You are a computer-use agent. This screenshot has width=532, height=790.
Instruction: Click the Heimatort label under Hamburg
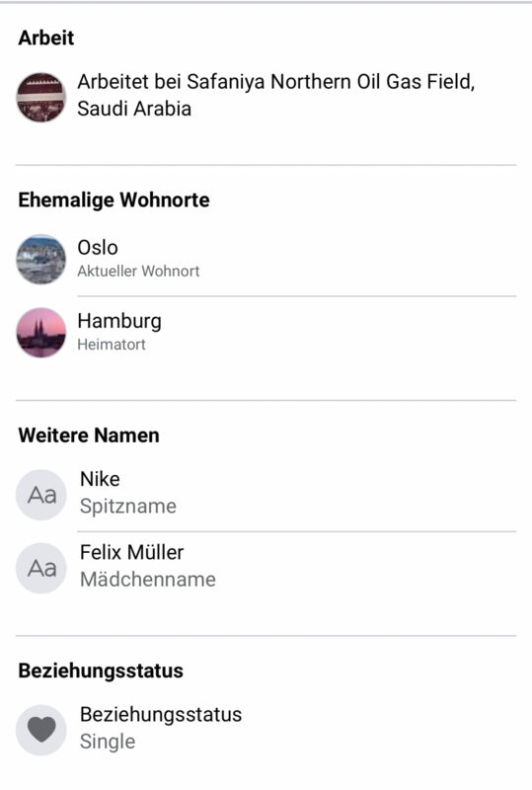tap(112, 345)
